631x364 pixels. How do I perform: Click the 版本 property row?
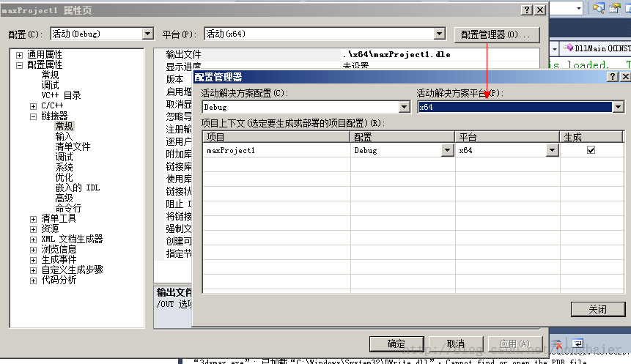(x=174, y=80)
